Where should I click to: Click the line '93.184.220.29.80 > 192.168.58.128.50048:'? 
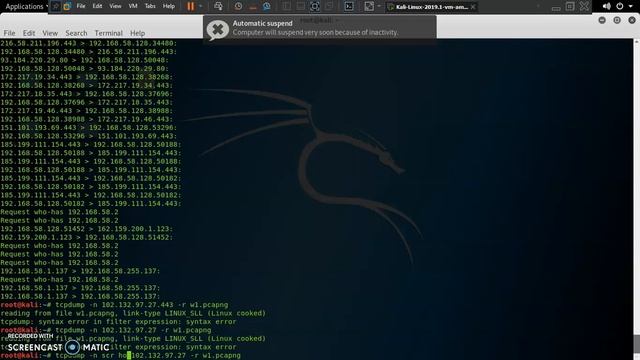tap(84, 60)
